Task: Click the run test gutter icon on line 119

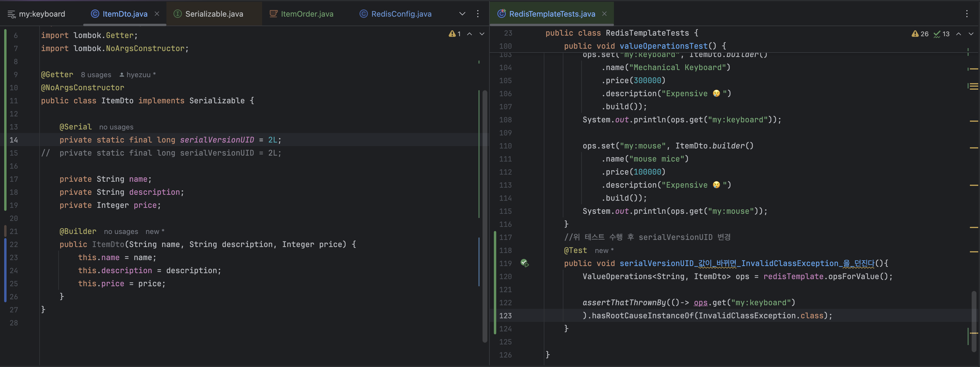Action: [525, 263]
